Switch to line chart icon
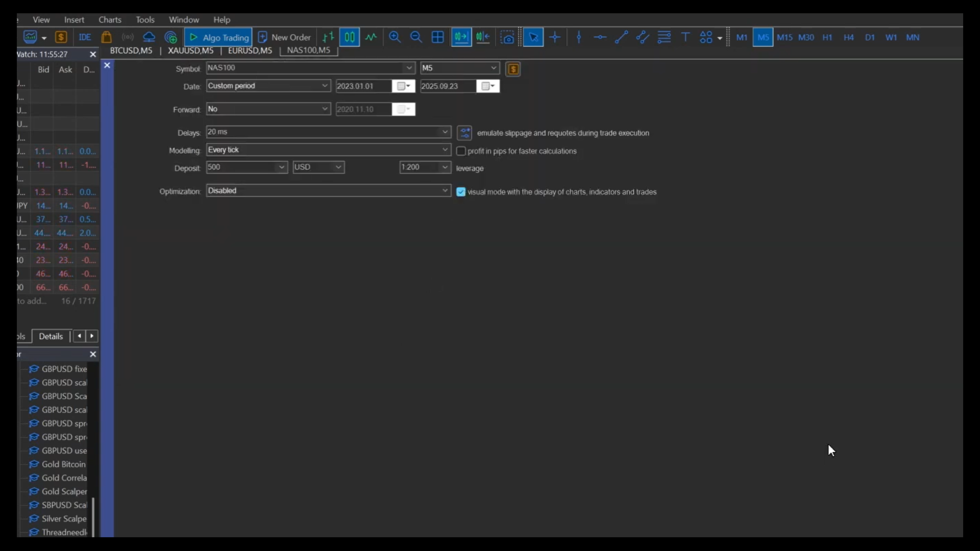980x551 pixels. pos(371,37)
